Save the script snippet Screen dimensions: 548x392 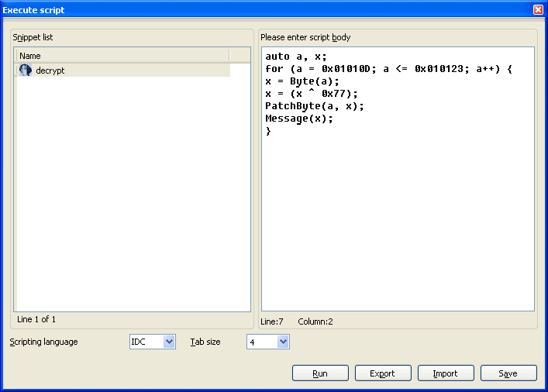508,373
